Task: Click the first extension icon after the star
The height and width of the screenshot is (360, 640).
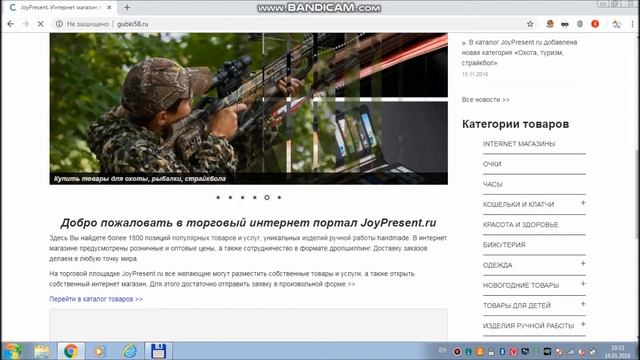Action: point(550,24)
